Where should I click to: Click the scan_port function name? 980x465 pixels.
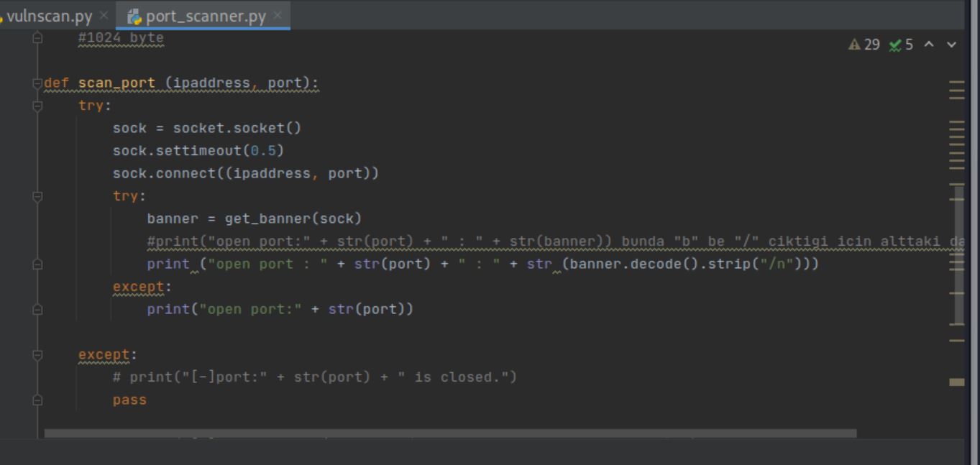click(116, 83)
